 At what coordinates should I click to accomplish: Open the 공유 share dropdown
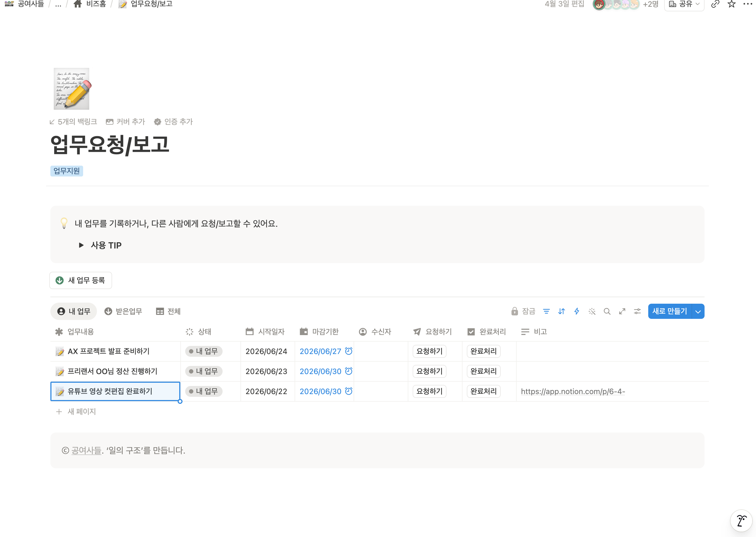[x=684, y=4]
